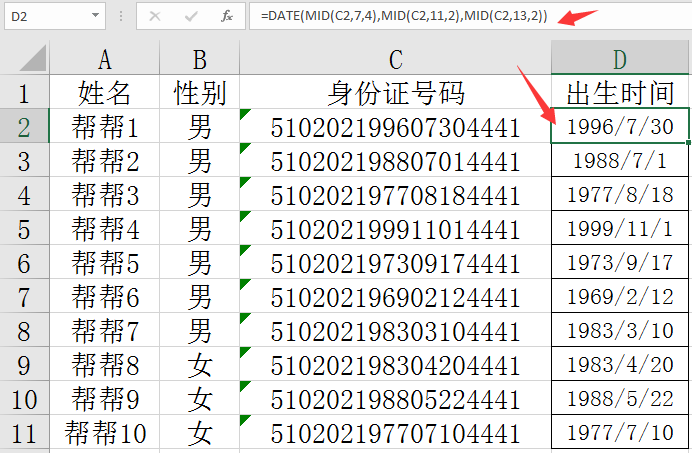Click inside the formula bar with the DATE formula
This screenshot has width=692, height=453.
coord(470,16)
